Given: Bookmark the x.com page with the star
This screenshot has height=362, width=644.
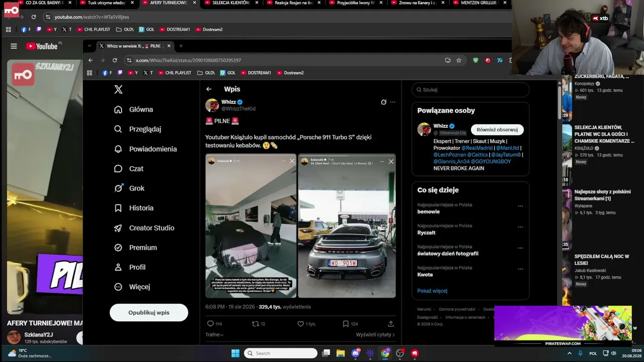Looking at the screenshot, I should click(x=459, y=60).
